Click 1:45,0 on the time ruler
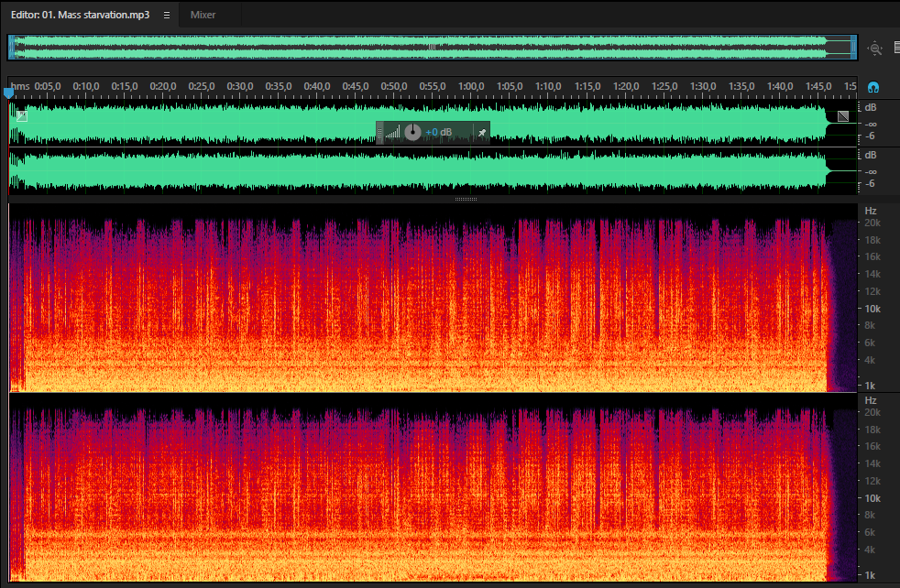900x588 pixels. (818, 86)
